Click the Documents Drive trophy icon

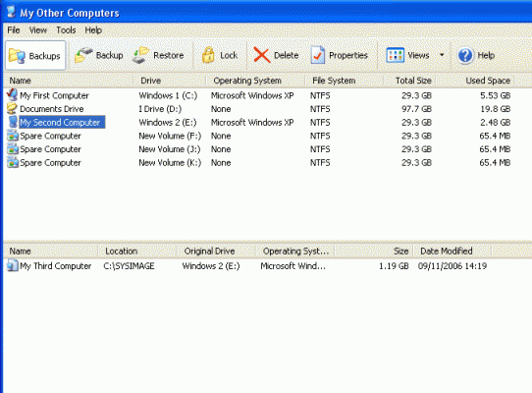click(12, 109)
